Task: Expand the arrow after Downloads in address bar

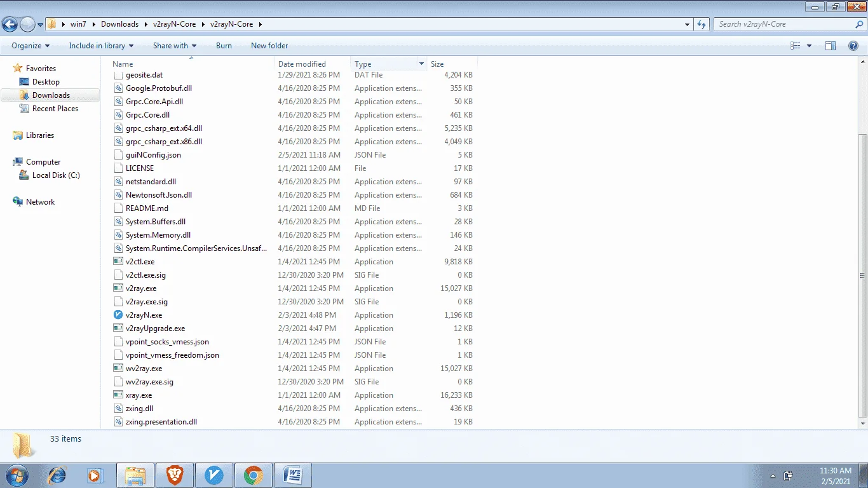Action: 146,25
